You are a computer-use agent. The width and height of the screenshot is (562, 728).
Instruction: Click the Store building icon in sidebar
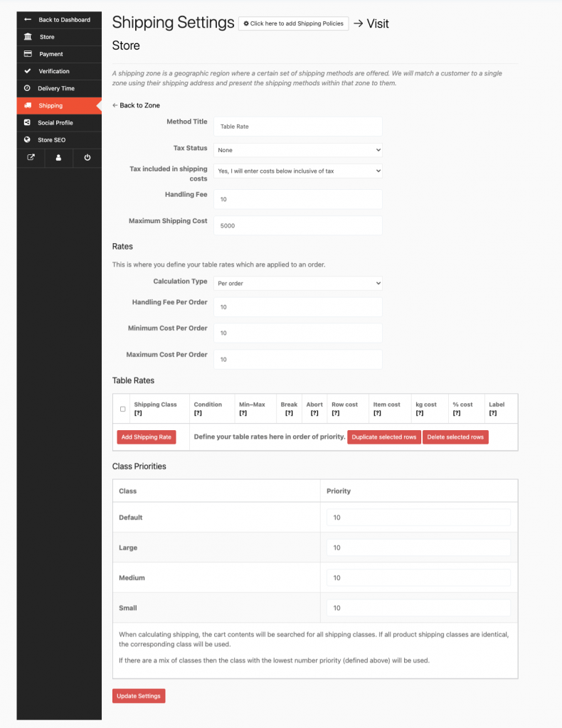click(x=28, y=37)
